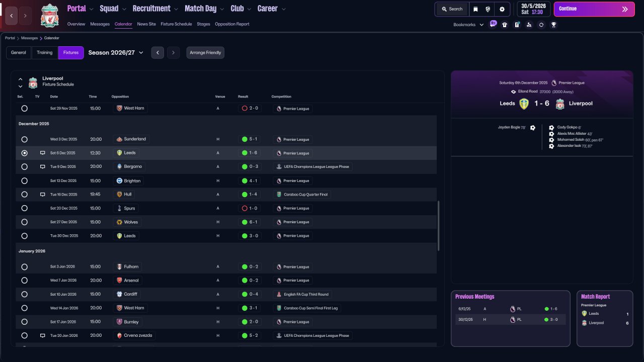Select the West Ham 29 Nov fixture radio
The height and width of the screenshot is (362, 644).
(24, 109)
